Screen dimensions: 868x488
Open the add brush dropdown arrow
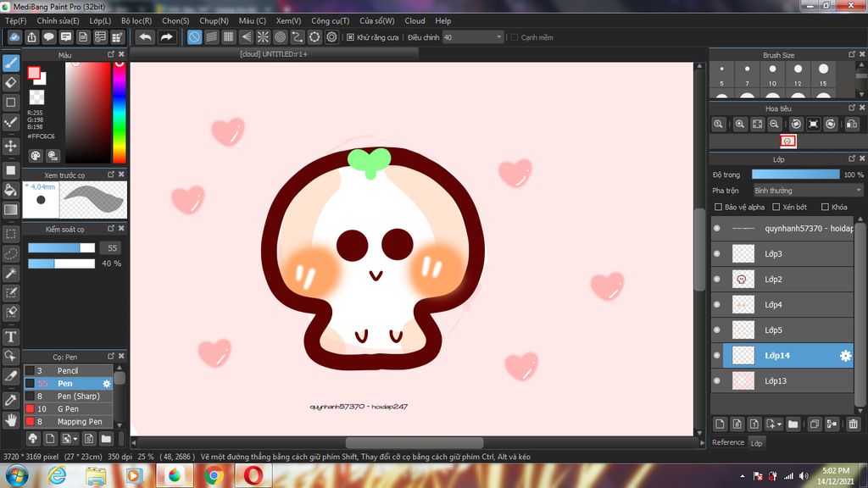tap(75, 439)
